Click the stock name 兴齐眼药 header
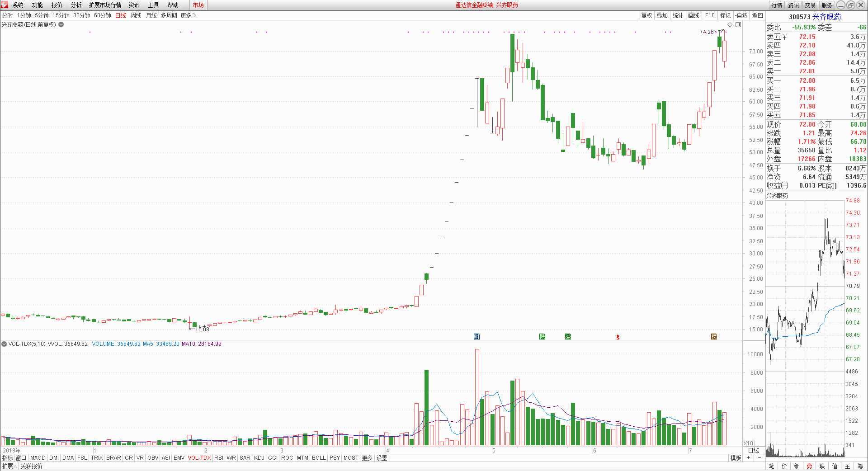This screenshot has width=868, height=471. (x=826, y=17)
